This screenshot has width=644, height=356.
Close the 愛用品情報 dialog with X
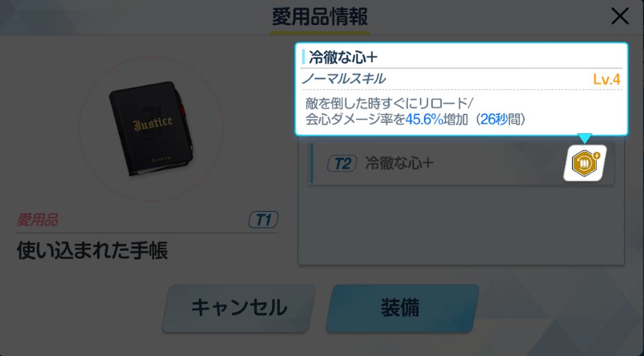pos(619,17)
